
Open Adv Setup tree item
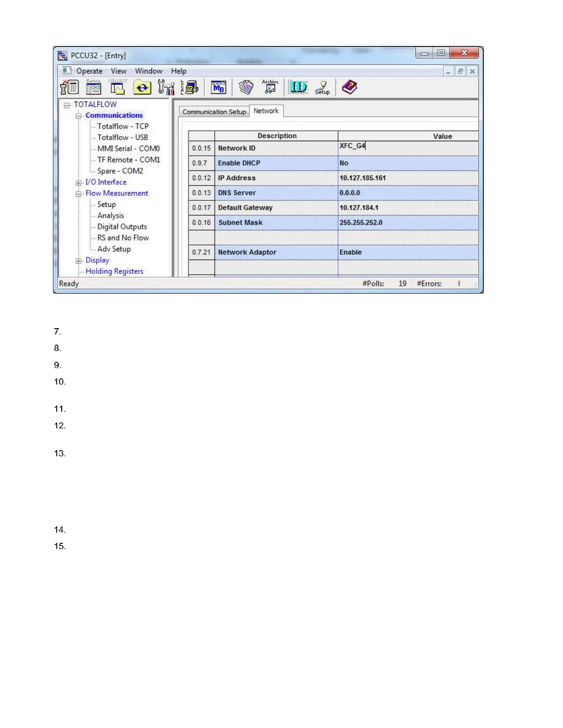pos(114,249)
